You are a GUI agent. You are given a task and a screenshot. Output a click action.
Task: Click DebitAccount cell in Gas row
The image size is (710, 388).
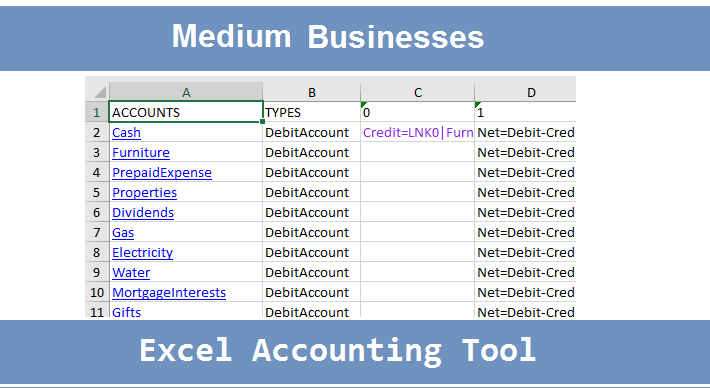312,232
